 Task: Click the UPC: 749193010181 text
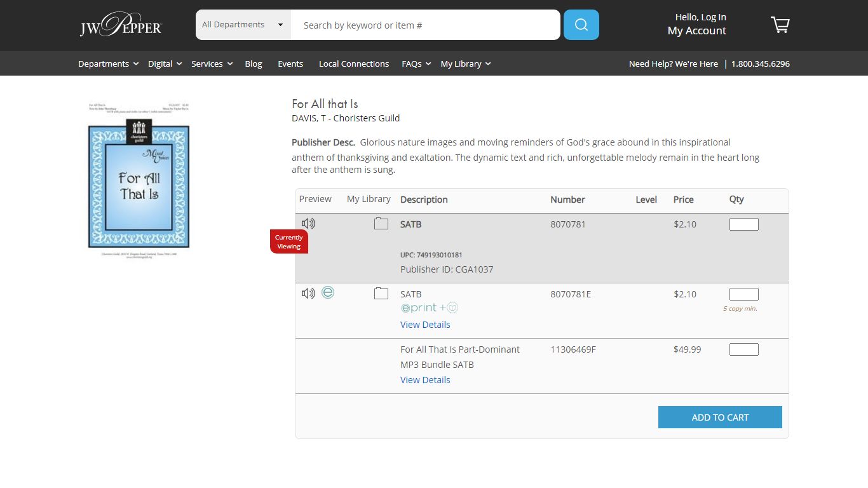click(431, 255)
